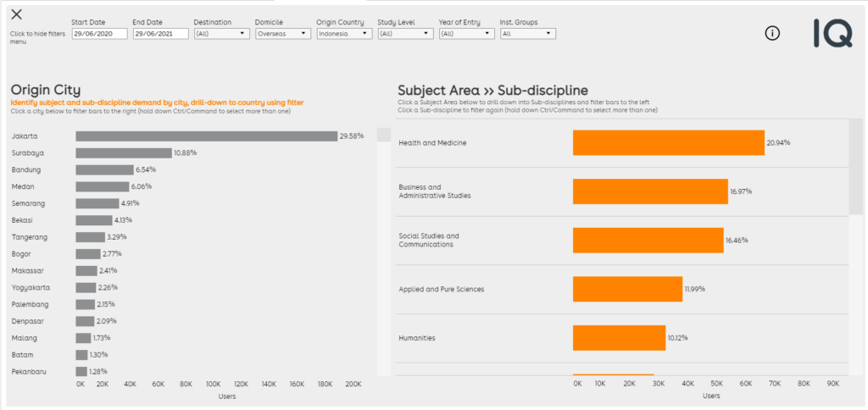868x410 pixels.
Task: Click the IQ logo
Action: tap(832, 33)
